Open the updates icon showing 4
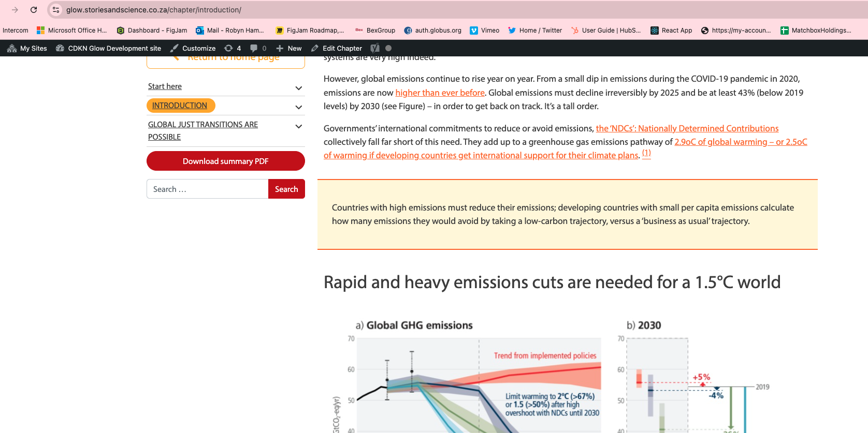 (233, 48)
